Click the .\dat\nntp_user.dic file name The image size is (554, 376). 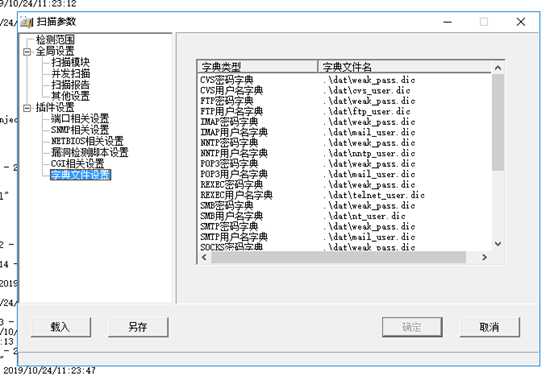click(x=369, y=153)
